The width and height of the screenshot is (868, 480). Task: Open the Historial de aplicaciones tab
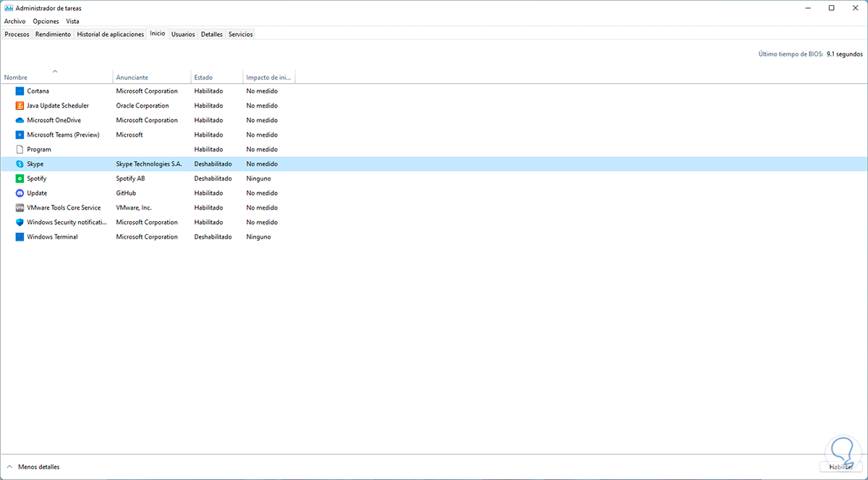[x=111, y=34]
